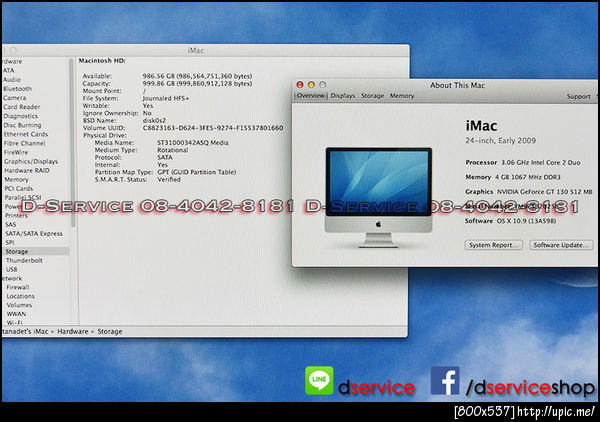Click the S.M.A.R.T. Status Verified value
The width and height of the screenshot is (600, 422).
pos(169,180)
